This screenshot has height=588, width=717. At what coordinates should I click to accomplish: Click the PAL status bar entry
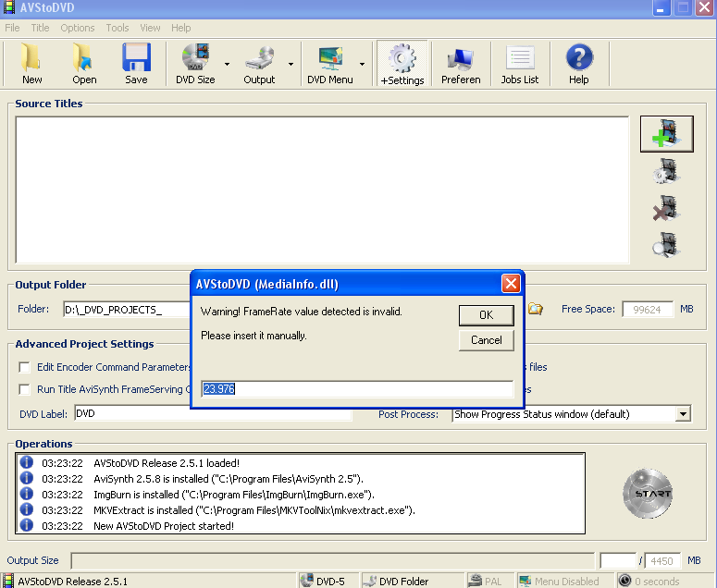point(491,582)
